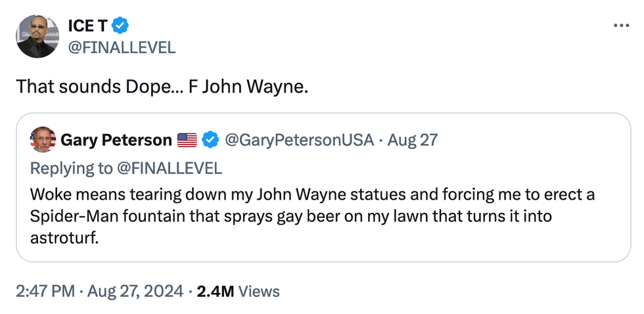Click the ICE T display name

point(87,26)
